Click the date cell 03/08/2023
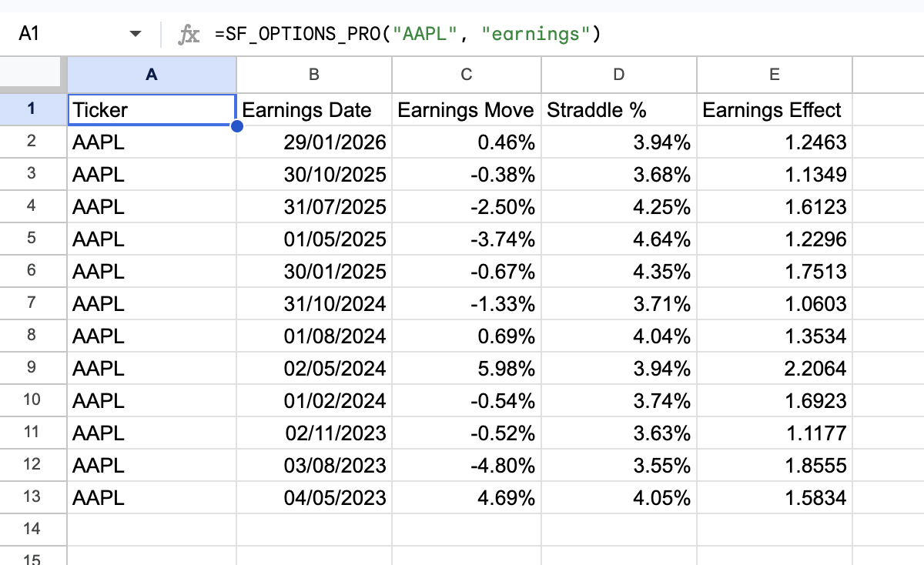The image size is (924, 565). 314,465
